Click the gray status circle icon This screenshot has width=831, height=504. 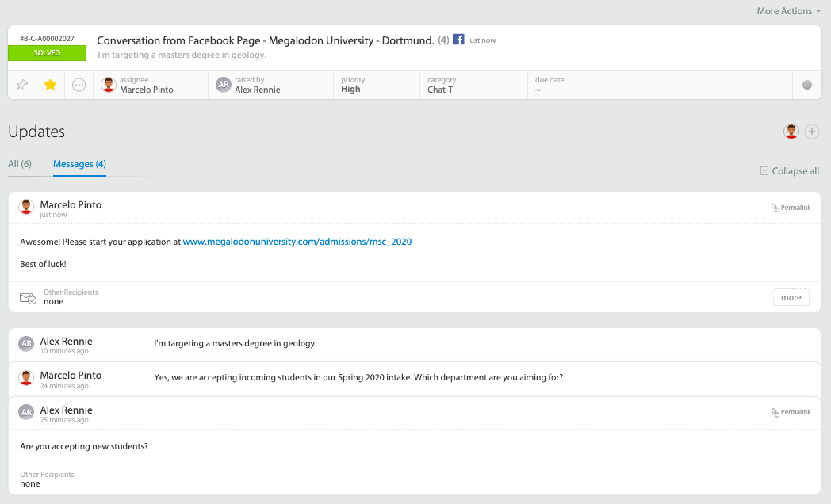click(807, 85)
